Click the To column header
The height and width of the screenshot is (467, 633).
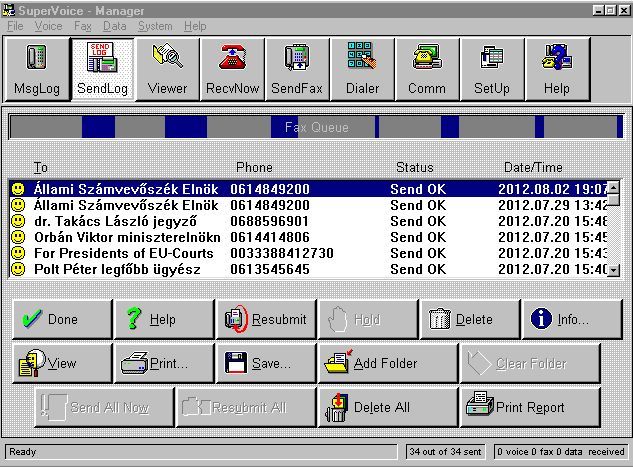coord(40,167)
